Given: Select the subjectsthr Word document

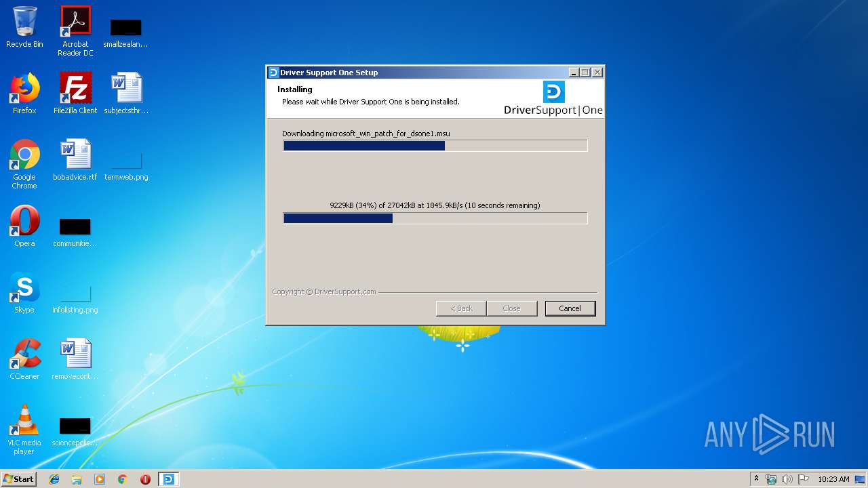Looking at the screenshot, I should coord(126,94).
